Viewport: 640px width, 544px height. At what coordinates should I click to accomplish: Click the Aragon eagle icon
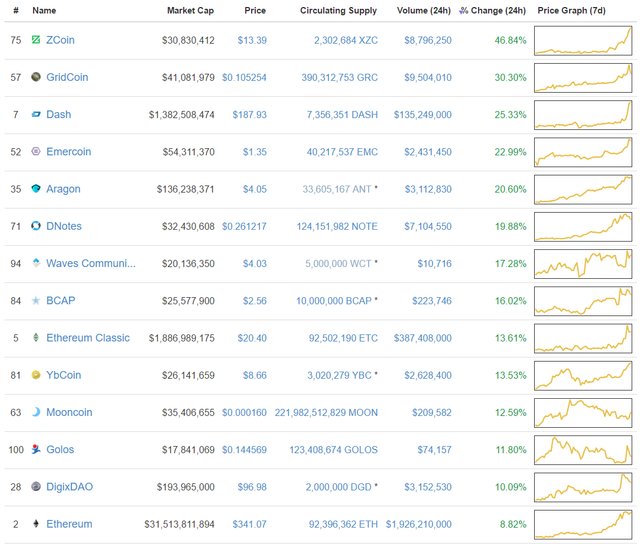click(36, 189)
